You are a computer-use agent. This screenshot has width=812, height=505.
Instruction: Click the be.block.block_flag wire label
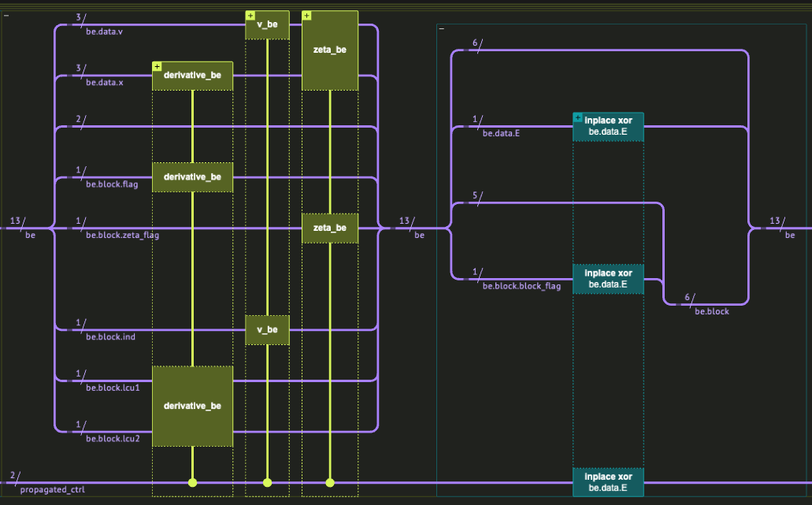pos(521,286)
